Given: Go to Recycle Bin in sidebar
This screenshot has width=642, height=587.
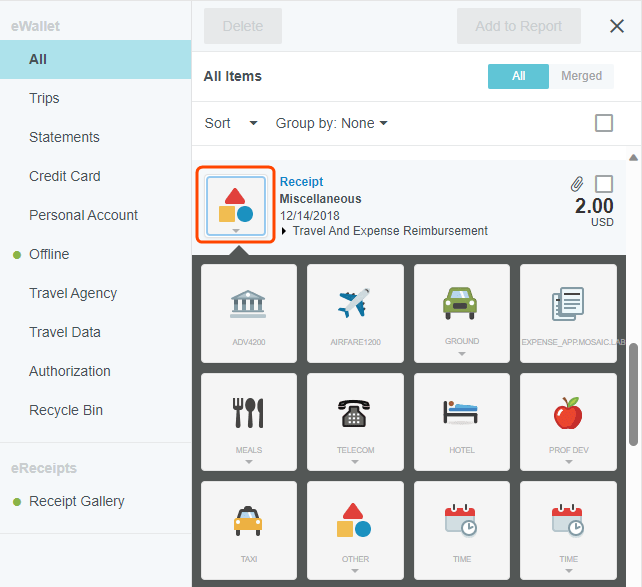Looking at the screenshot, I should [66, 410].
